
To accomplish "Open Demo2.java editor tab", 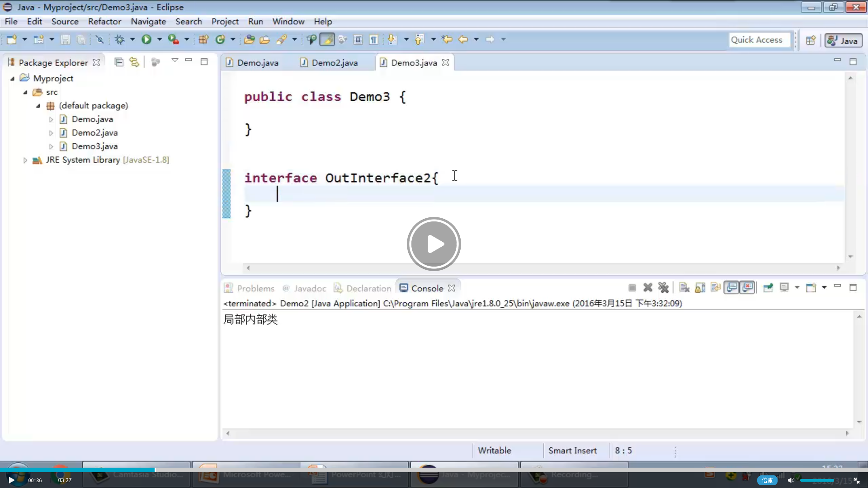I will pos(335,62).
